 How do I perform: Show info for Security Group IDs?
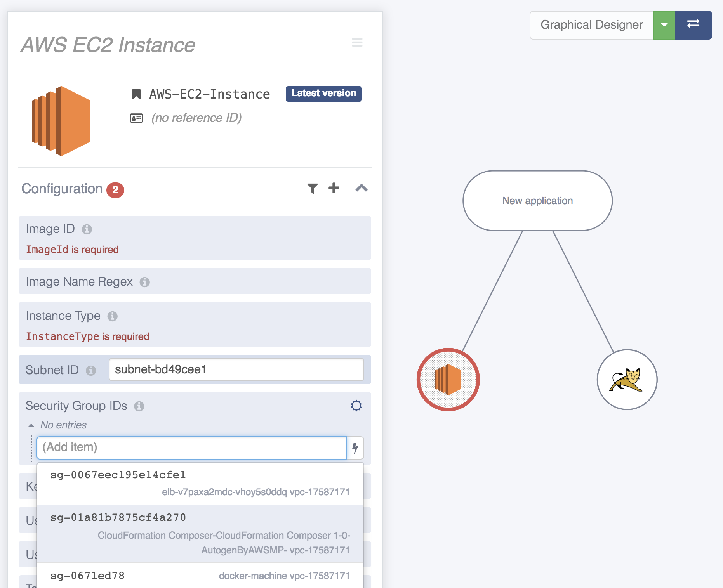point(139,406)
